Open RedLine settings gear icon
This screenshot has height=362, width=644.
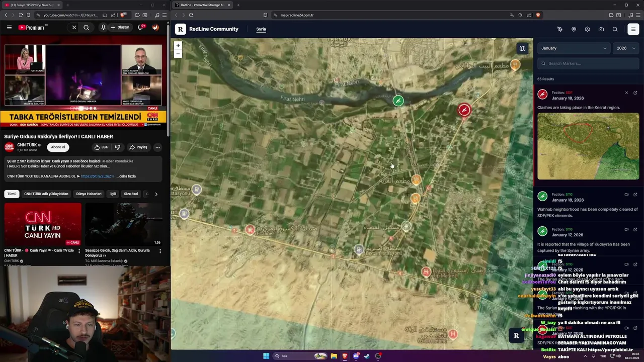tap(587, 29)
